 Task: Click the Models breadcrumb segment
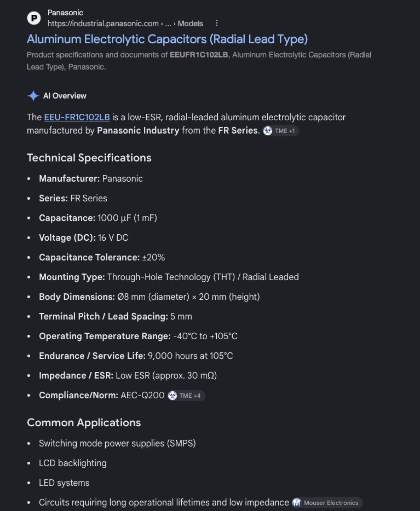(x=190, y=24)
